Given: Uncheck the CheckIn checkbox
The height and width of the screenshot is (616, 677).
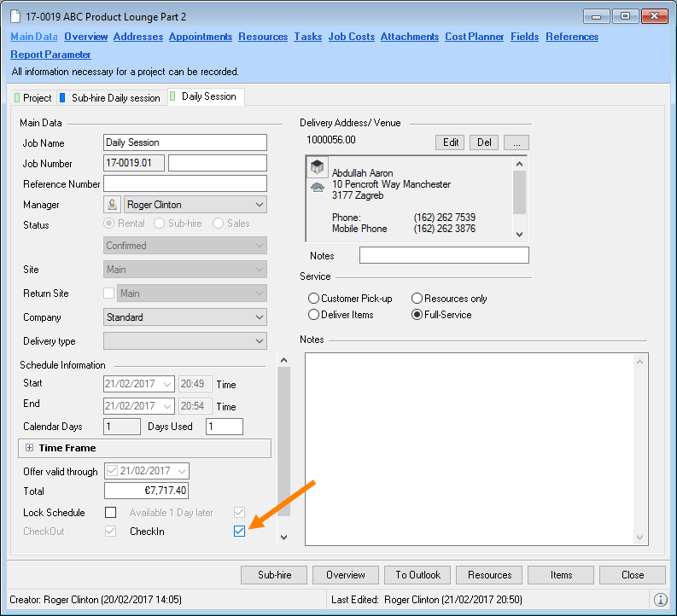Looking at the screenshot, I should (x=239, y=532).
